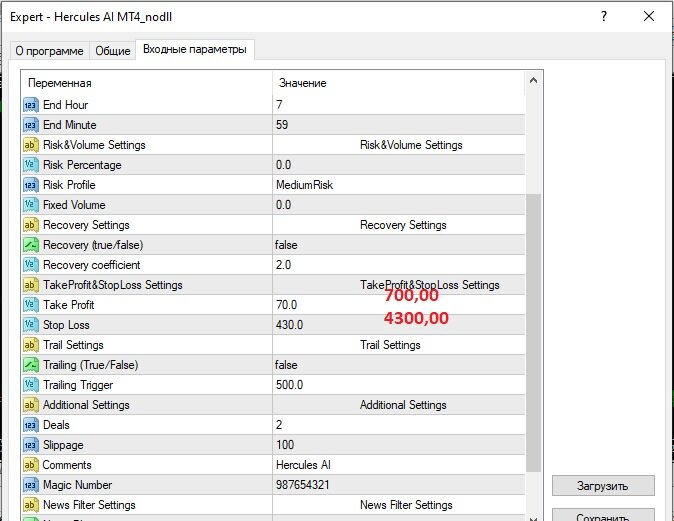Image resolution: width=674 pixels, height=521 pixels.
Task: Select the Входные параметры tab
Action: [x=195, y=49]
